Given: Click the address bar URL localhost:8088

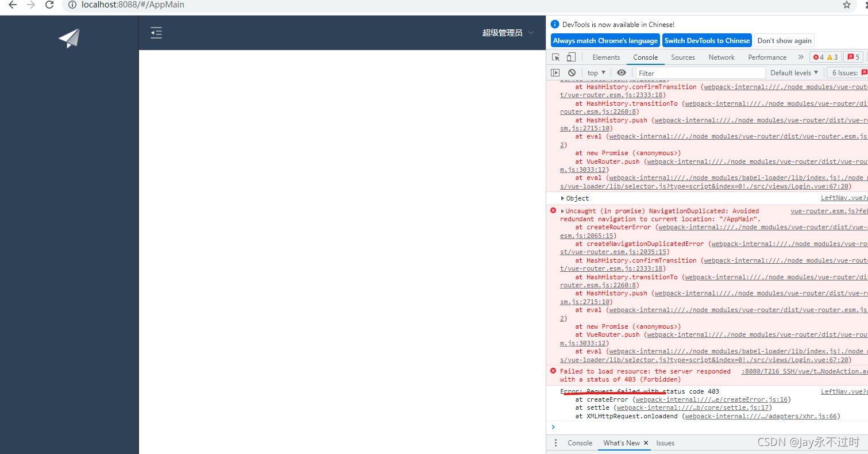Looking at the screenshot, I should (133, 5).
